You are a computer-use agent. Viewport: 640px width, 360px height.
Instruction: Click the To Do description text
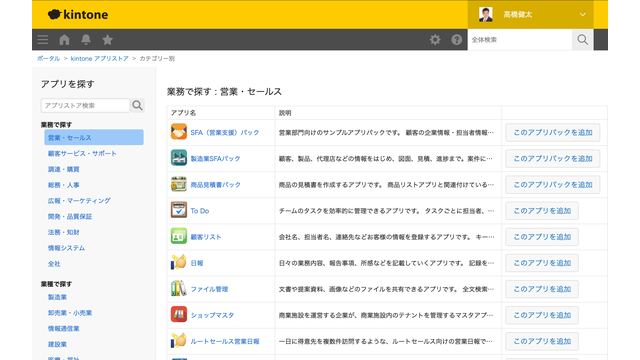point(387,211)
